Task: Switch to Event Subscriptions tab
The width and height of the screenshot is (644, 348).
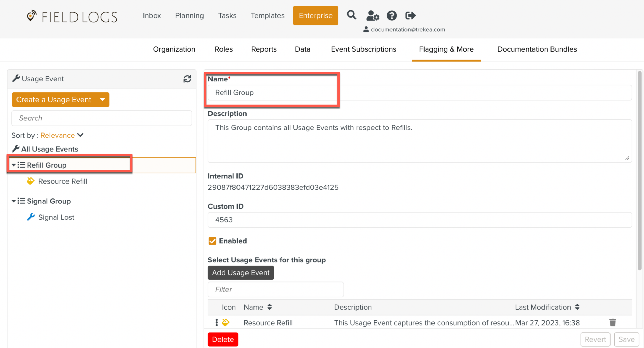Action: [363, 49]
